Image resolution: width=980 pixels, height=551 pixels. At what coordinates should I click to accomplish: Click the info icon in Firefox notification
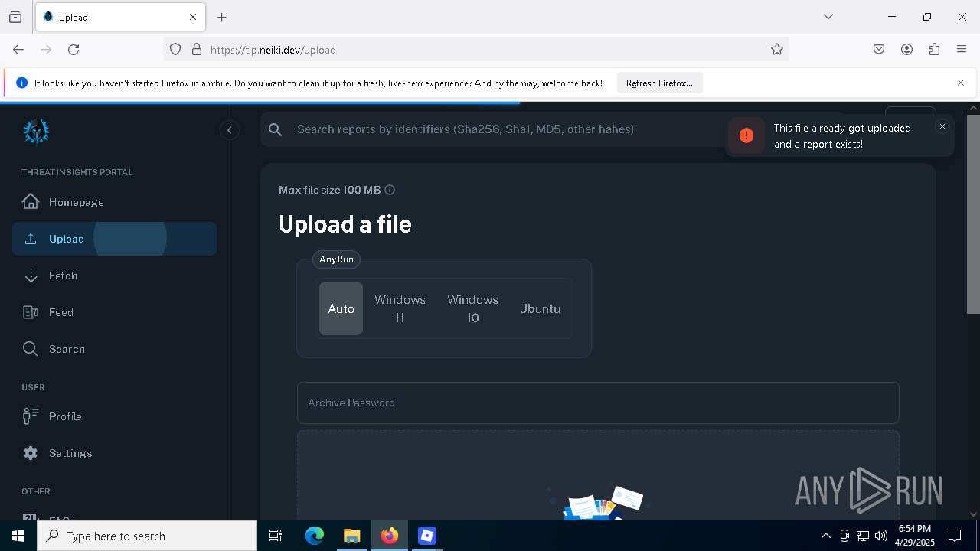tap(21, 83)
